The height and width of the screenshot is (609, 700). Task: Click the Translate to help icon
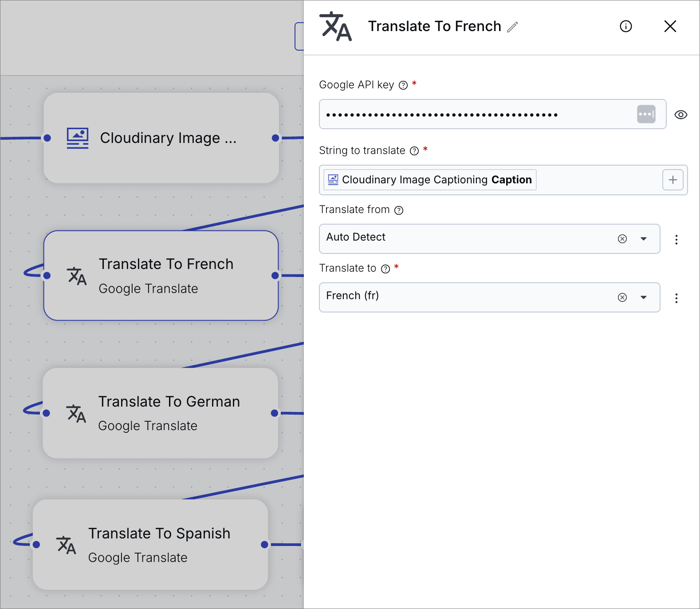tap(385, 269)
